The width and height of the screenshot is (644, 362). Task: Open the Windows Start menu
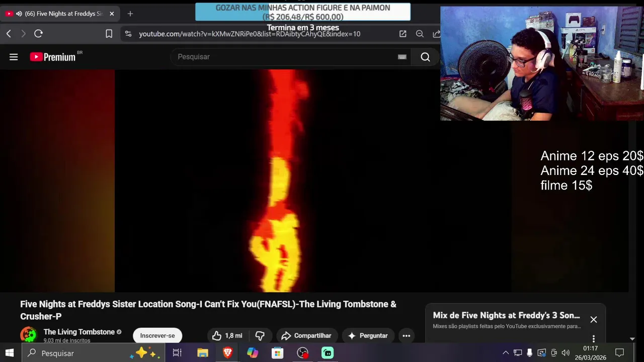point(10,353)
